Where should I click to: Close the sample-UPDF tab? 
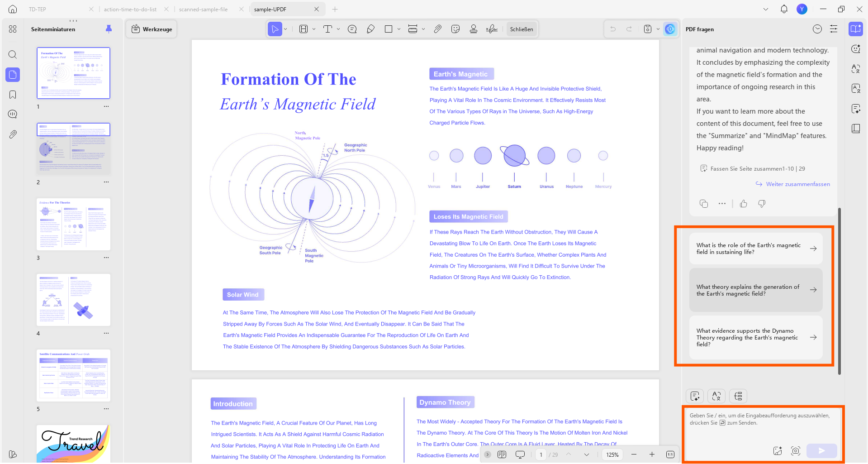tap(317, 9)
